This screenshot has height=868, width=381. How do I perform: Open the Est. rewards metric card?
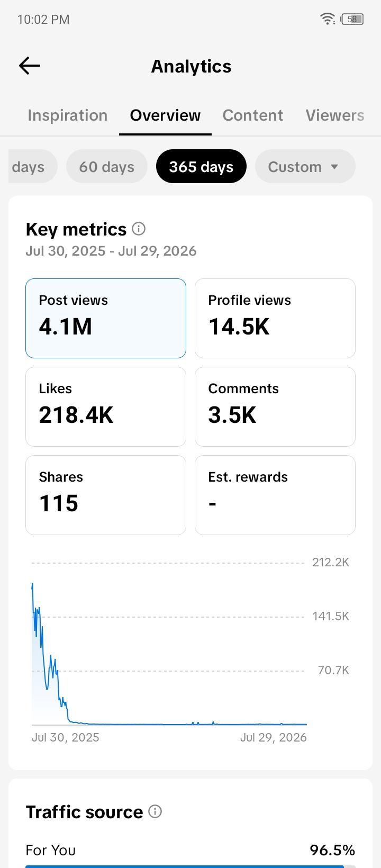(275, 495)
